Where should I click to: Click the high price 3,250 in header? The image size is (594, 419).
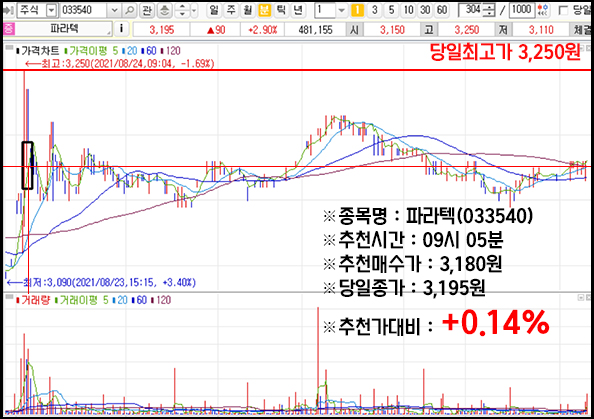click(466, 30)
